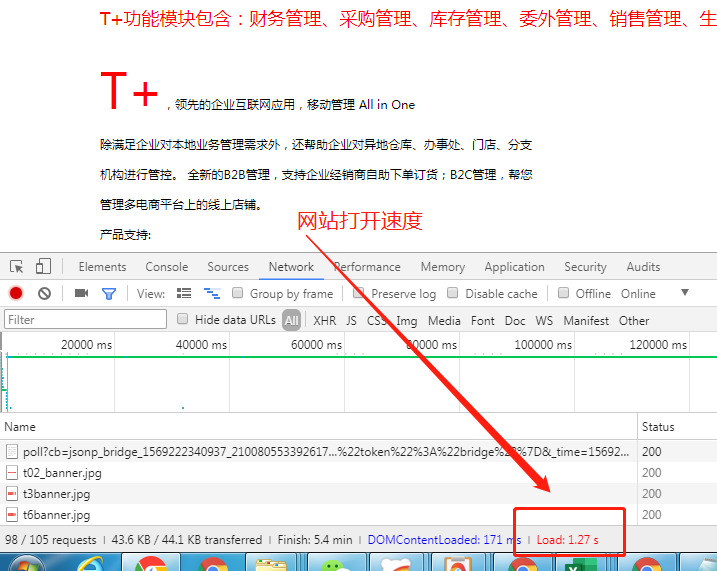Open the Console tab
717x571 pixels.
[x=166, y=267]
